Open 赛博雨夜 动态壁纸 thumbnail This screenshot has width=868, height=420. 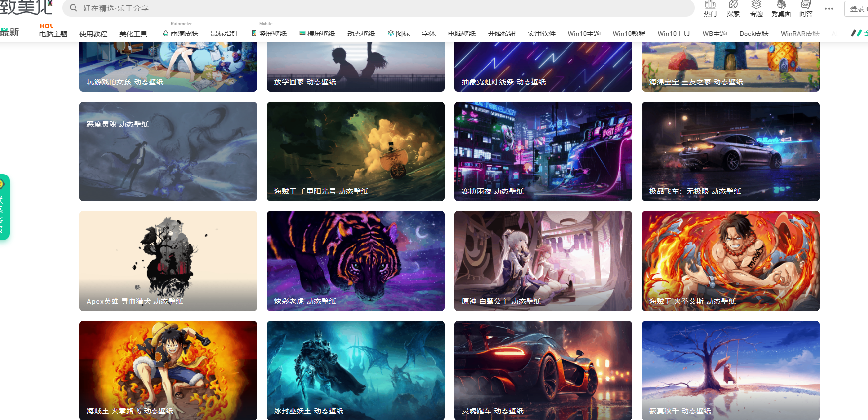[x=543, y=151]
